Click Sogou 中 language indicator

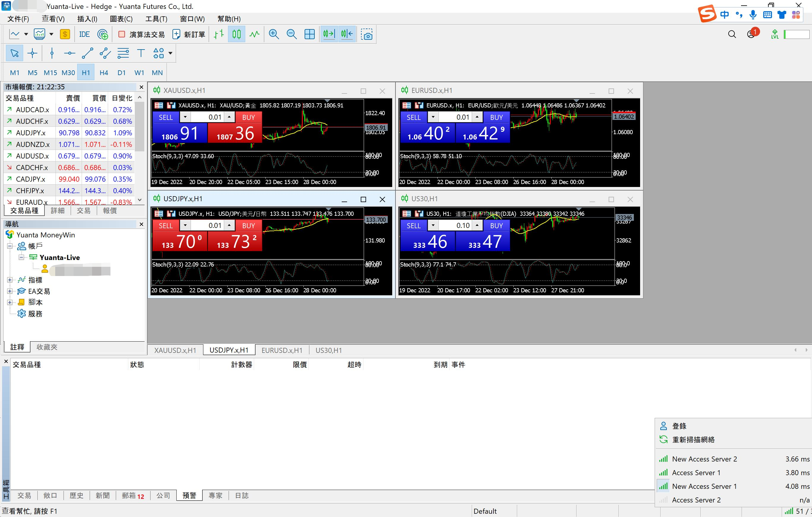coord(725,15)
